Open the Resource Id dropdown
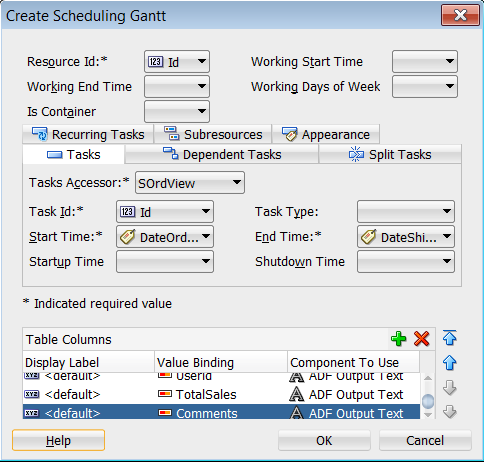Image resolution: width=484 pixels, height=463 pixels. pyautogui.click(x=177, y=61)
